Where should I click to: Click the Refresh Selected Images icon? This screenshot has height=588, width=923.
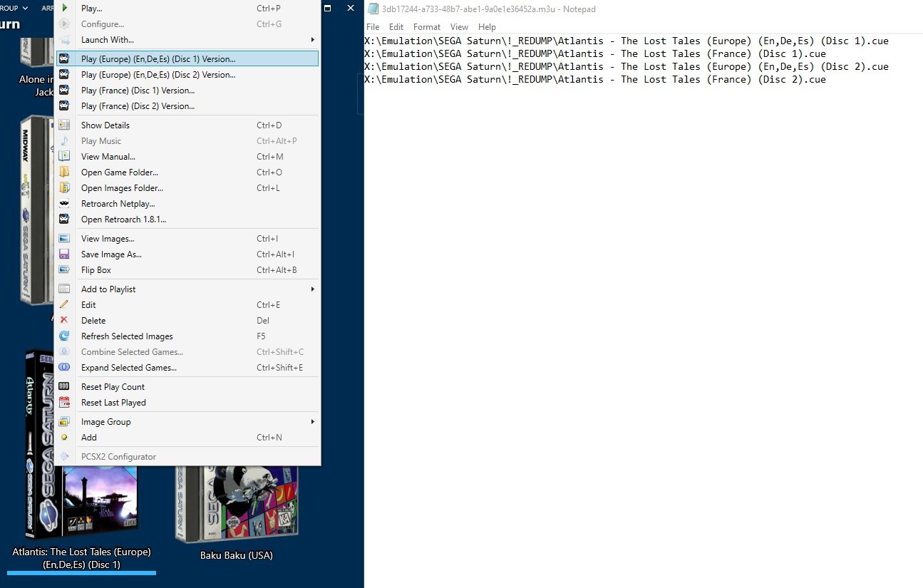coord(64,336)
